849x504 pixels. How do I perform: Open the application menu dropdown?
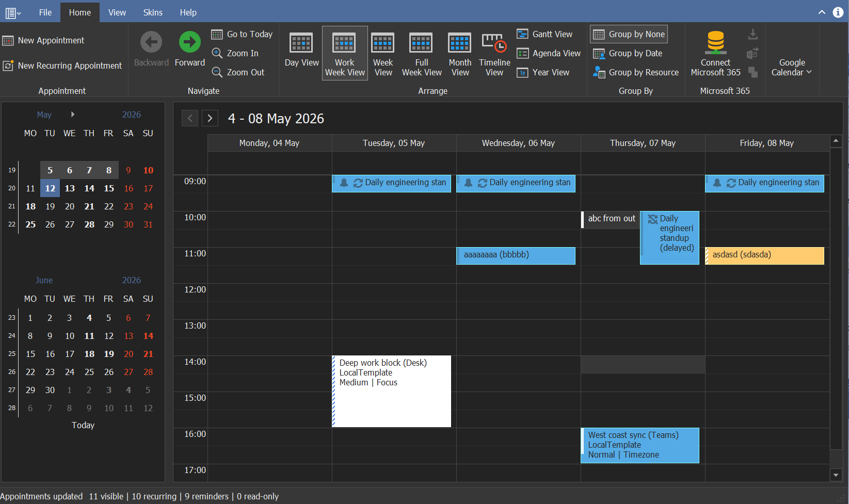[13, 13]
